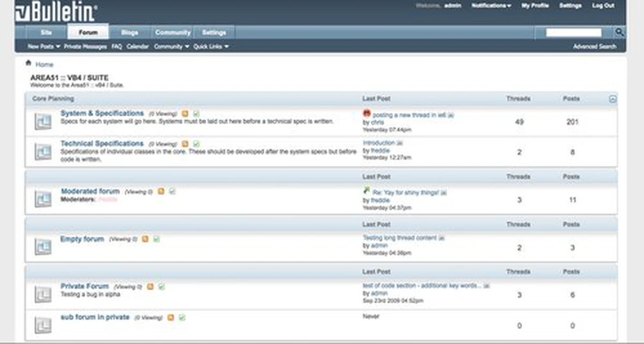Open Advanced Search link

(x=595, y=47)
